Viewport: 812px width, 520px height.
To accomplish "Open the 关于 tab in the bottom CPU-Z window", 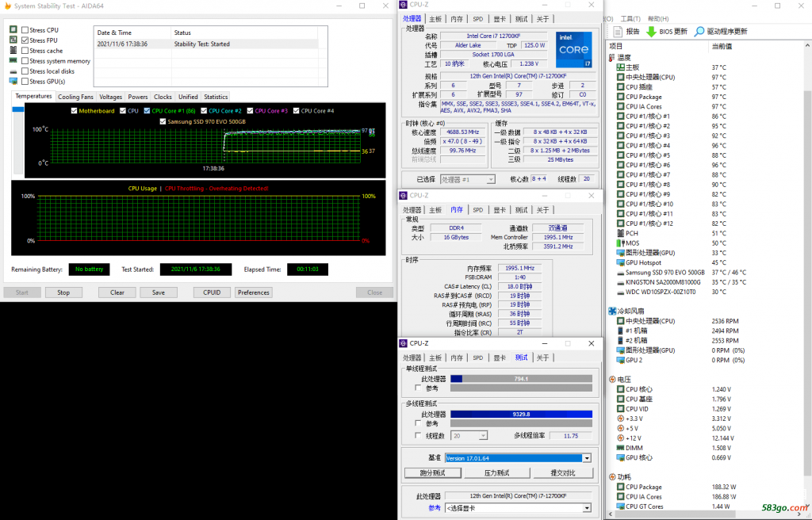I will point(542,357).
